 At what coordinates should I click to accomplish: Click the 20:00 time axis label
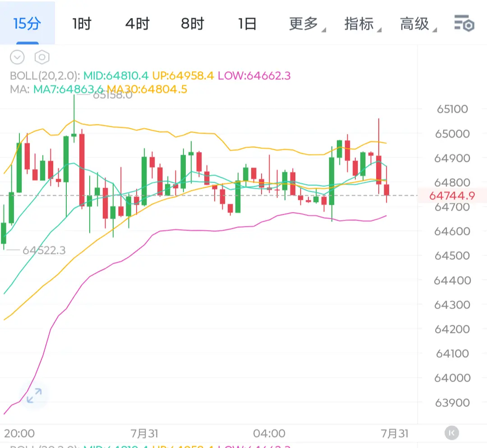(19, 433)
